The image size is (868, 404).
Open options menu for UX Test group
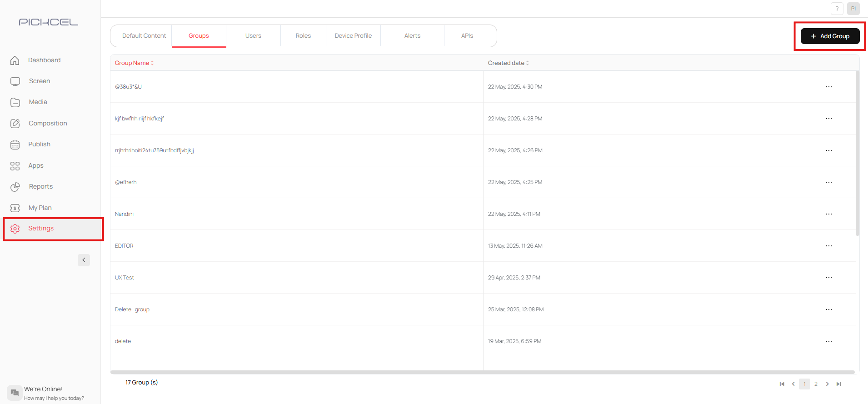click(x=829, y=278)
